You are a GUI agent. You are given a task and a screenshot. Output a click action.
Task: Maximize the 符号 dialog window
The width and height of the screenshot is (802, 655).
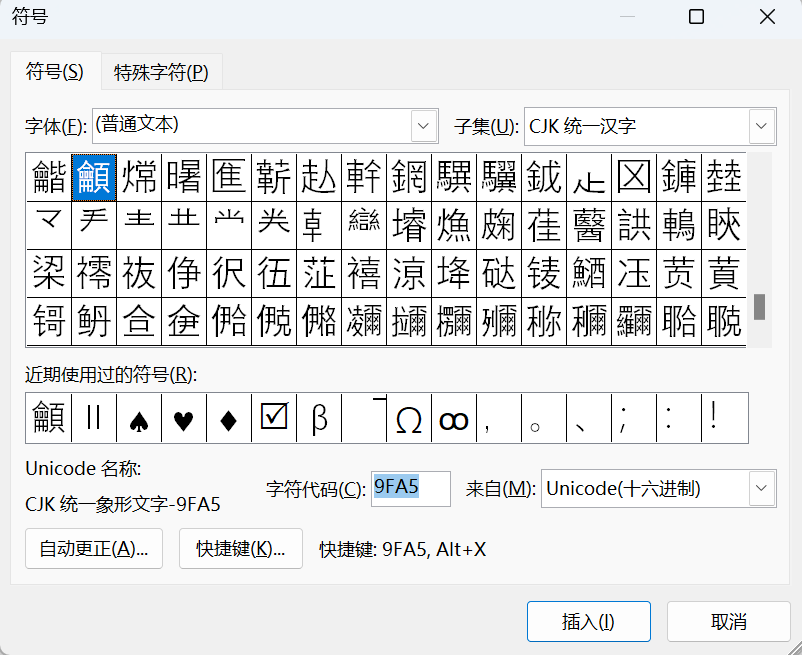pos(696,17)
